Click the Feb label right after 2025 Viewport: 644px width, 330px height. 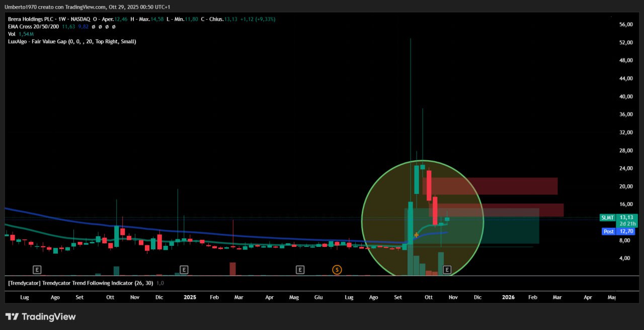point(214,297)
